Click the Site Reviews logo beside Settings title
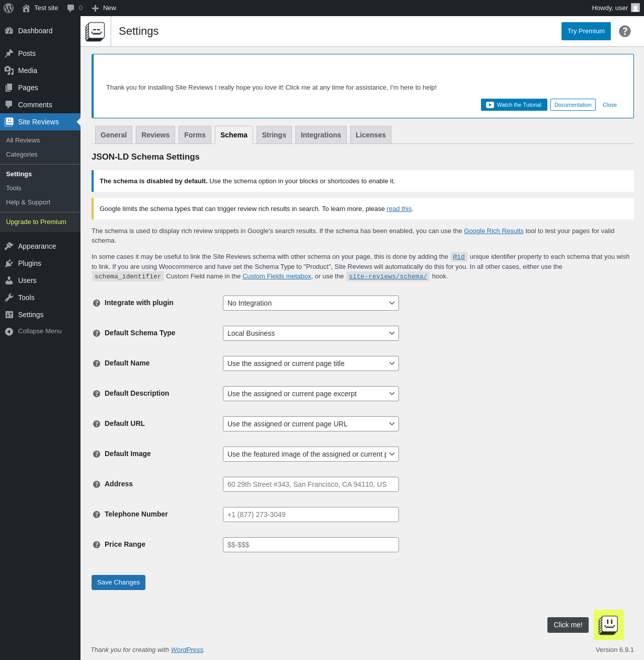The height and width of the screenshot is (660, 644). pos(95,31)
